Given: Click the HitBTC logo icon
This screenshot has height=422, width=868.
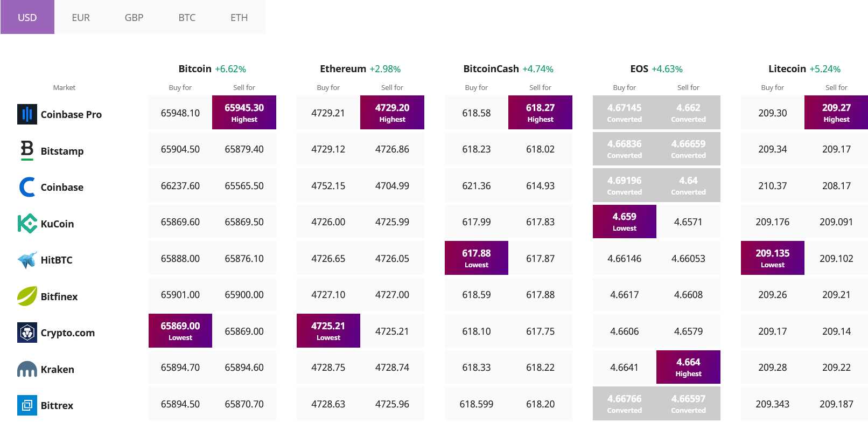Looking at the screenshot, I should (27, 260).
